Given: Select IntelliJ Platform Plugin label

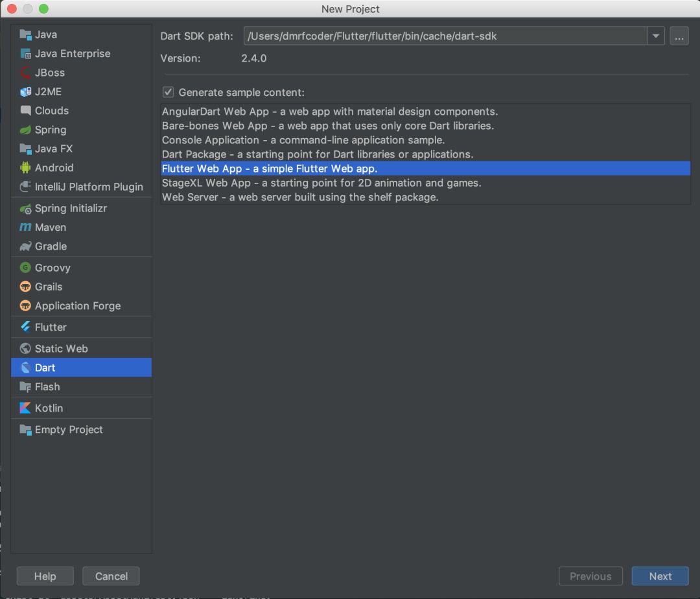Looking at the screenshot, I should (x=89, y=187).
